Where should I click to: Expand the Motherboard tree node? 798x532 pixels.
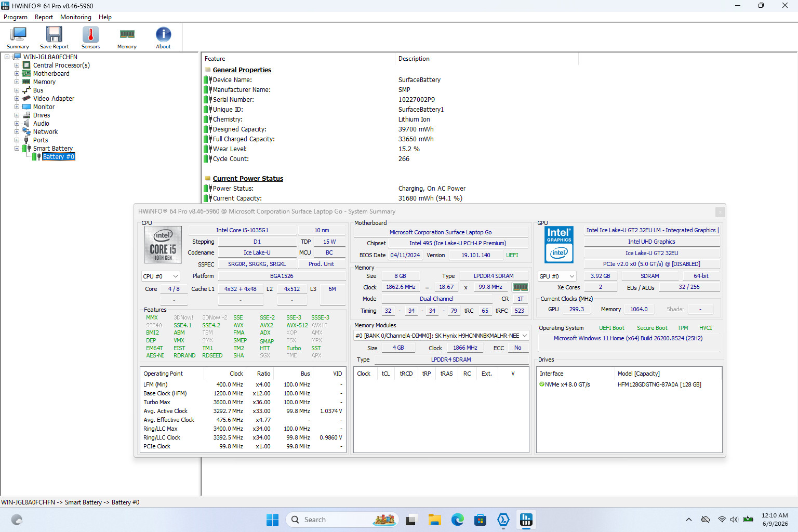[x=17, y=74]
